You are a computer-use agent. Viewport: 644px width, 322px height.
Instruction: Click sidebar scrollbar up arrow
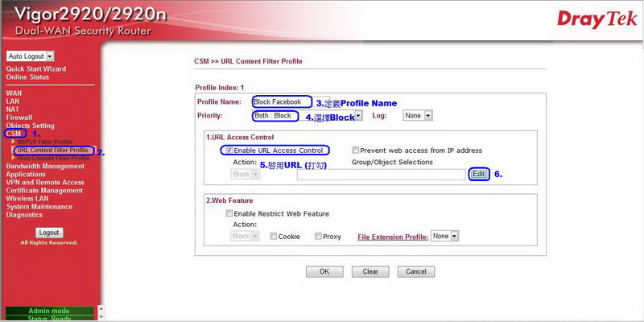(x=102, y=308)
